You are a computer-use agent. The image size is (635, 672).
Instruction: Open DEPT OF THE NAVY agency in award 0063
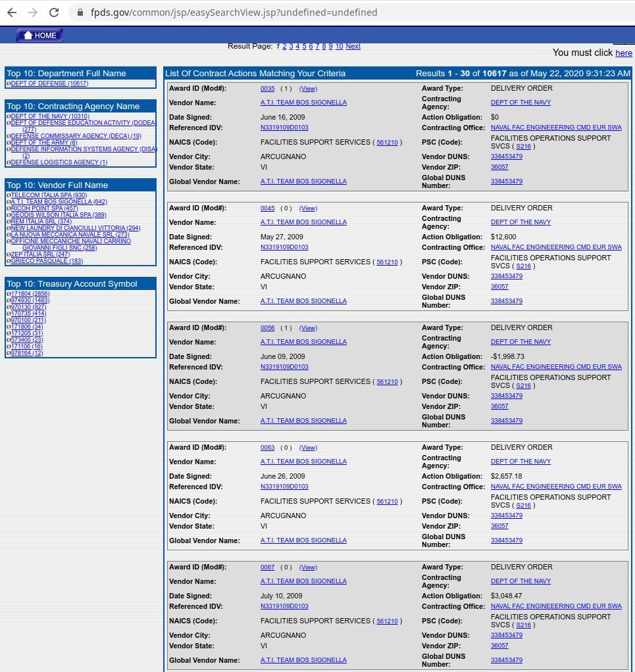(x=521, y=462)
